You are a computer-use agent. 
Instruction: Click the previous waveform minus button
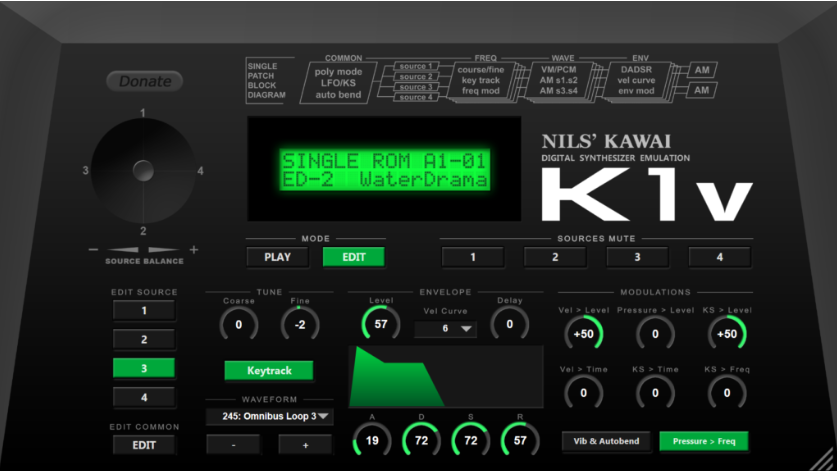point(233,444)
